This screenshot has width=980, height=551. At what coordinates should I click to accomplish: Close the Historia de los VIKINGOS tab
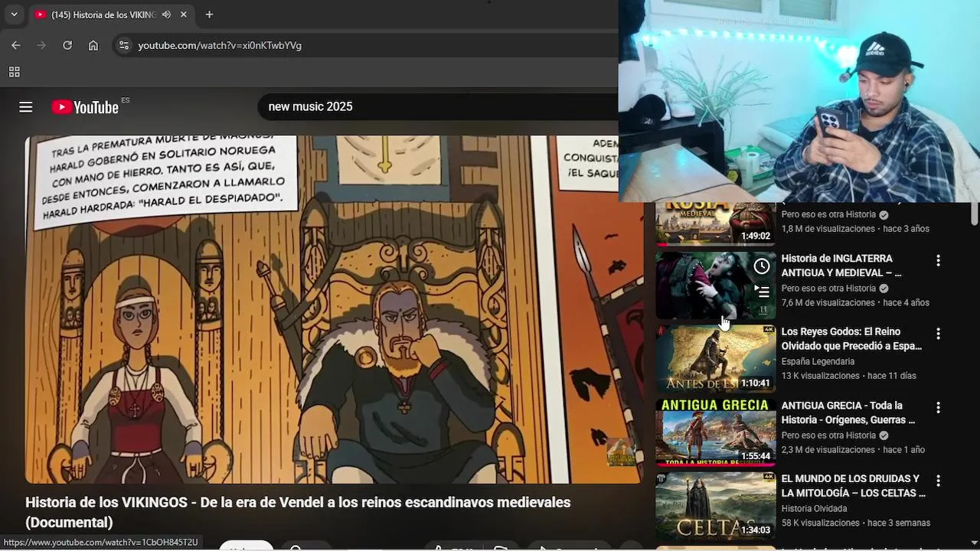[x=184, y=15]
